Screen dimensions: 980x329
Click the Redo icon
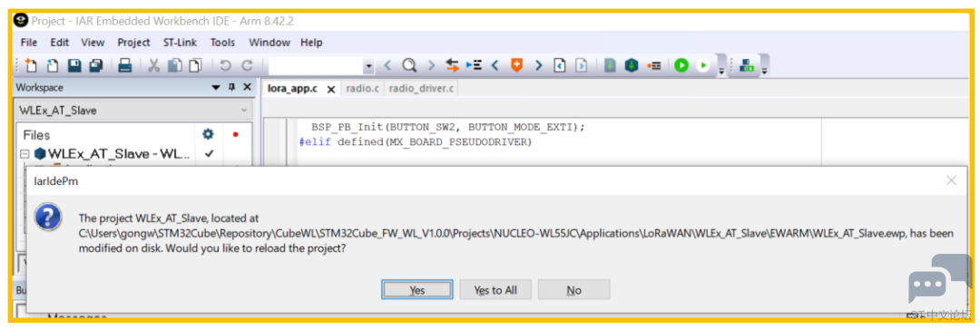click(x=248, y=65)
